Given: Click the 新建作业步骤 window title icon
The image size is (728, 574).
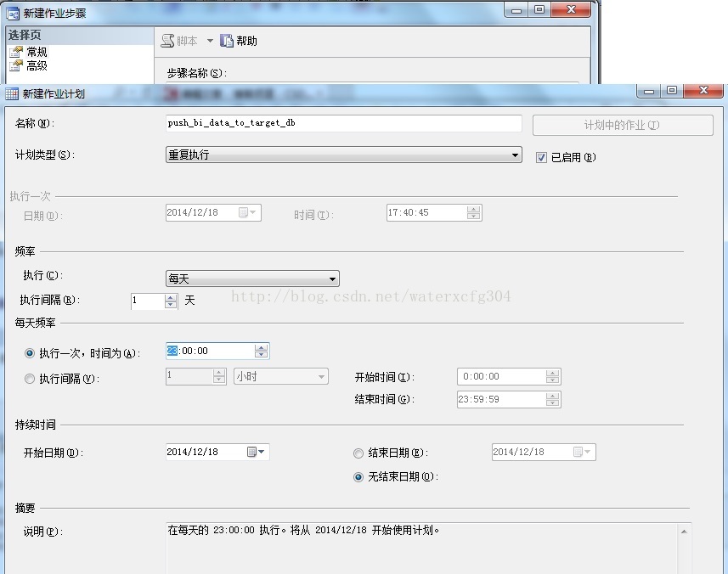Looking at the screenshot, I should [x=13, y=14].
